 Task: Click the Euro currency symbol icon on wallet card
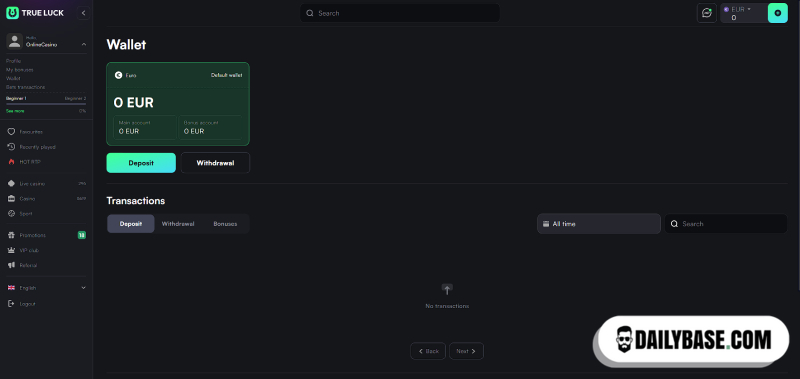coord(118,75)
